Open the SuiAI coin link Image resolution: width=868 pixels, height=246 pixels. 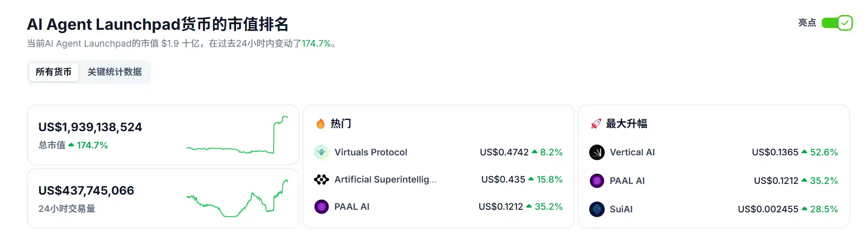point(621,209)
